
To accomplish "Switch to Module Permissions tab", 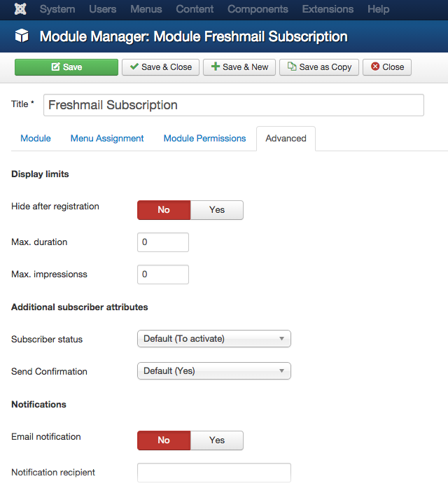I will [x=204, y=138].
